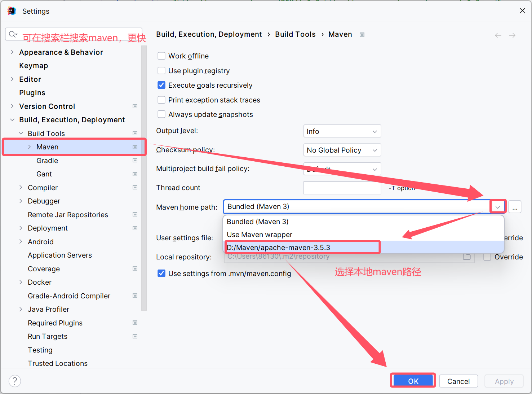This screenshot has width=532, height=394.
Task: Click the navigate forward arrow
Action: click(512, 35)
